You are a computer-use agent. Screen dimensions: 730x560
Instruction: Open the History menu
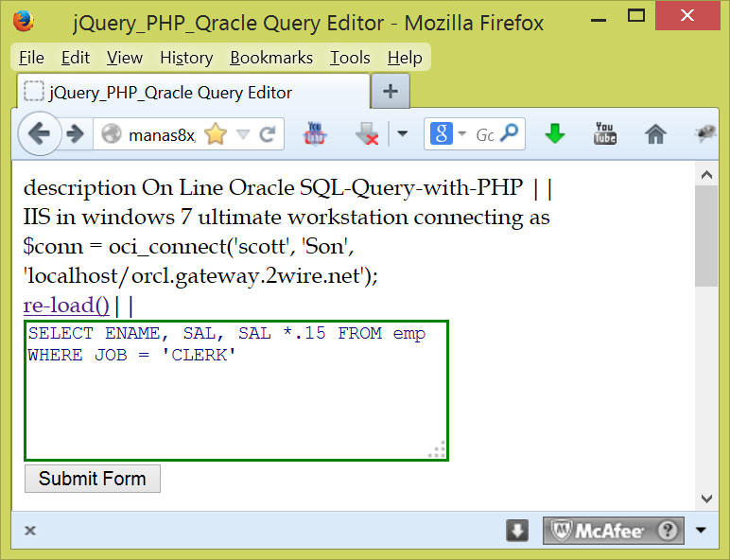[x=186, y=58]
